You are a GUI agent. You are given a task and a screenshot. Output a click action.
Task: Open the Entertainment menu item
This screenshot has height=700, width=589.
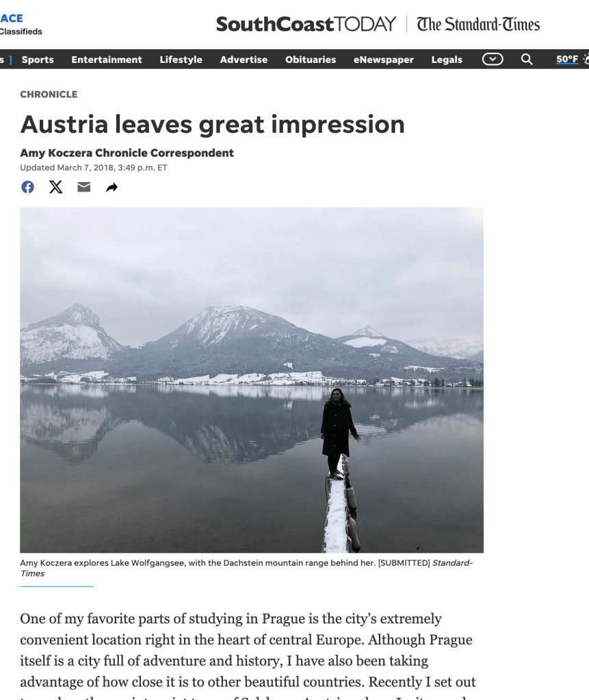point(107,60)
